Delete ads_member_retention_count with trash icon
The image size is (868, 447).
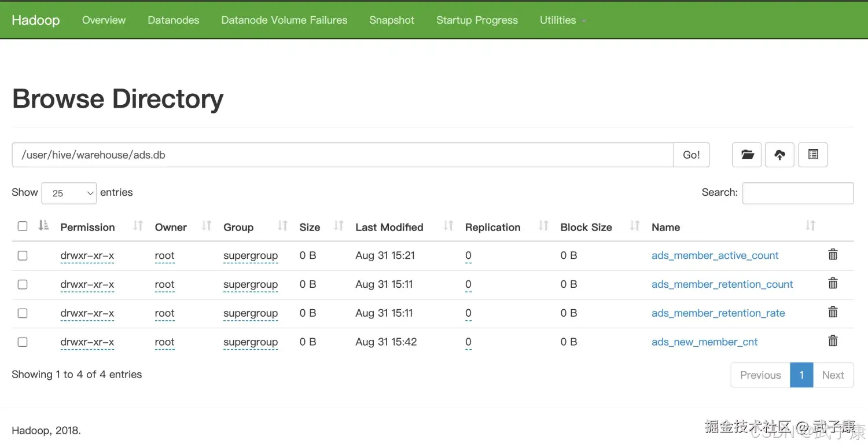pyautogui.click(x=833, y=283)
